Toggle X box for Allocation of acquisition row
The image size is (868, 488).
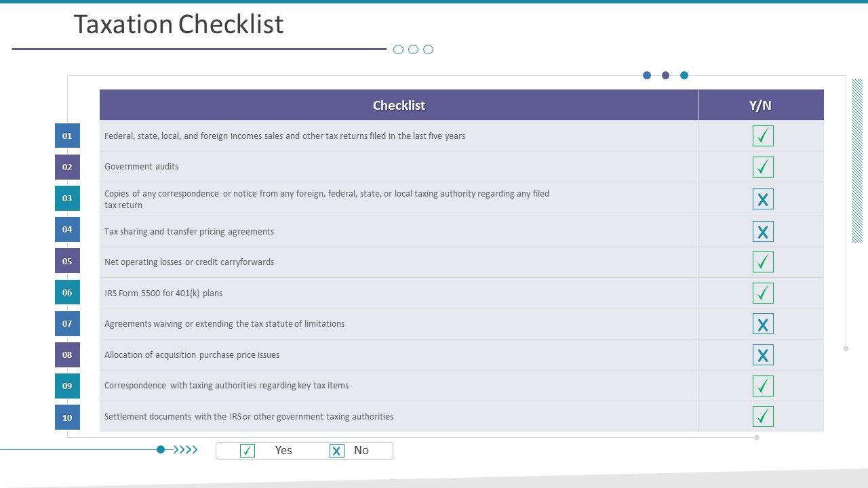click(763, 355)
